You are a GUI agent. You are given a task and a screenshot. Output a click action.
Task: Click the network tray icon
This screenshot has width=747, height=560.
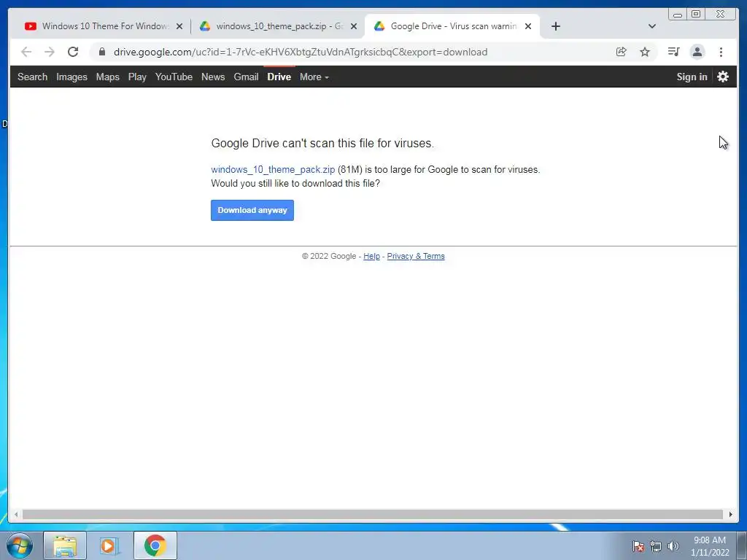[x=656, y=546]
